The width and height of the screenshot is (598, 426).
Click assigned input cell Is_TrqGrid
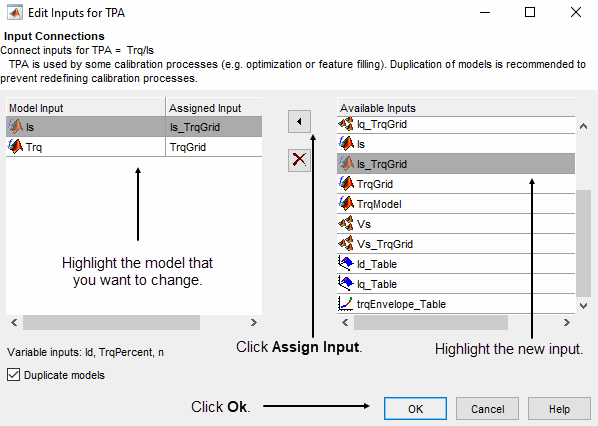[x=214, y=127]
